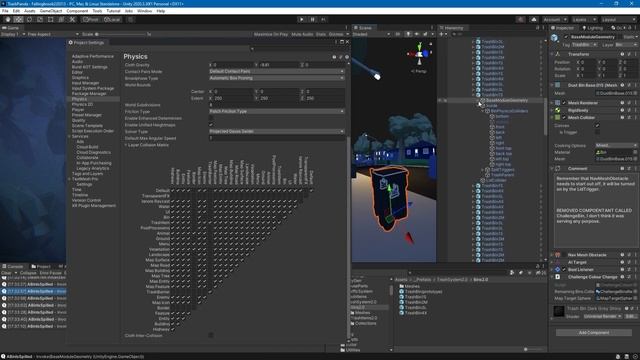
Task: Click the Nav Mesh Obstacle component icon
Action: pos(558,255)
